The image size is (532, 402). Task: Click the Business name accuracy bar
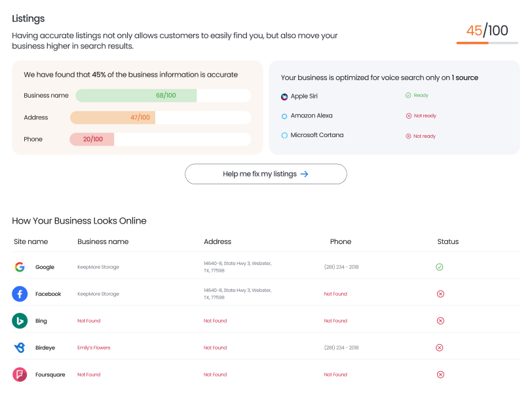pos(163,96)
